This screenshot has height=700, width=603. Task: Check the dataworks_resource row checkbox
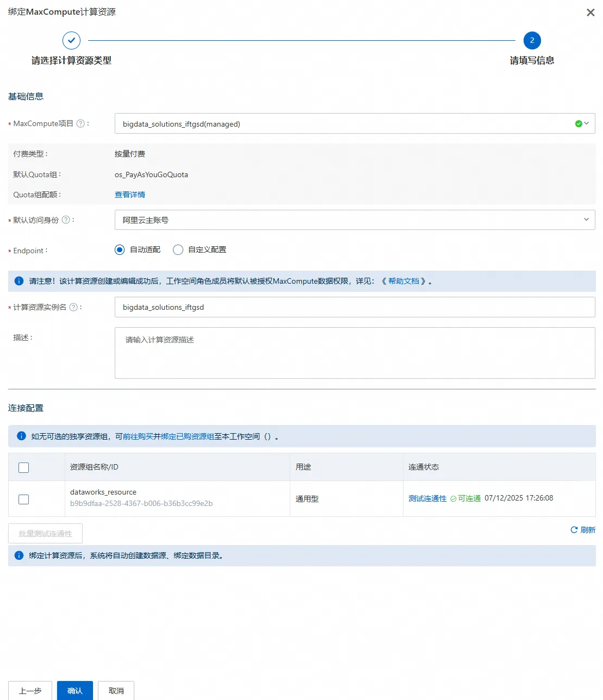click(23, 499)
